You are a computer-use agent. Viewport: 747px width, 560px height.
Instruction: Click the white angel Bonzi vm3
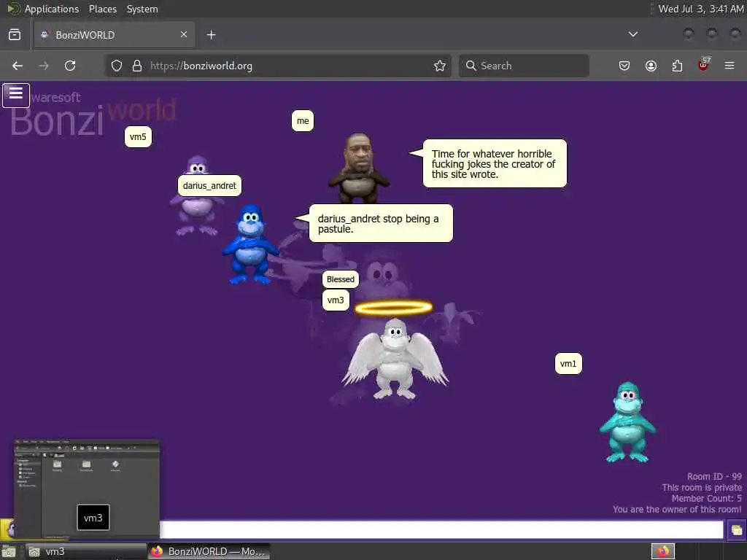click(395, 358)
